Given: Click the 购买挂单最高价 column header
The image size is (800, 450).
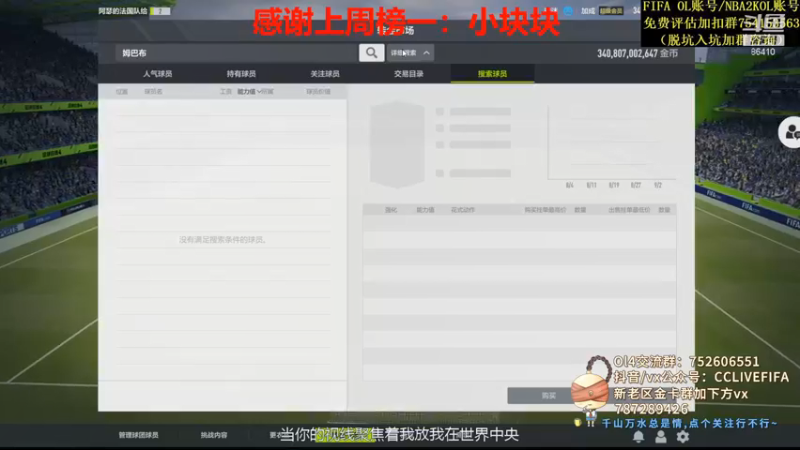Looking at the screenshot, I should 545,210.
